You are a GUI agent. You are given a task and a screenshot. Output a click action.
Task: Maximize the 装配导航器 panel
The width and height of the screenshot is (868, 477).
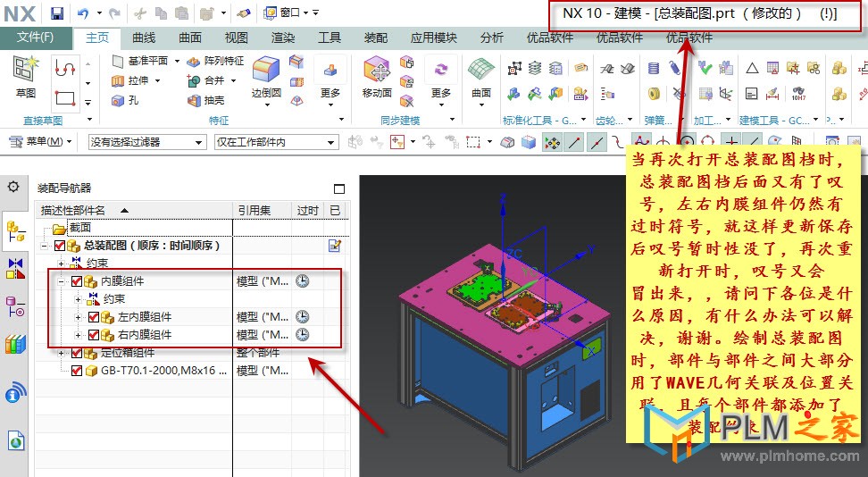(x=339, y=188)
